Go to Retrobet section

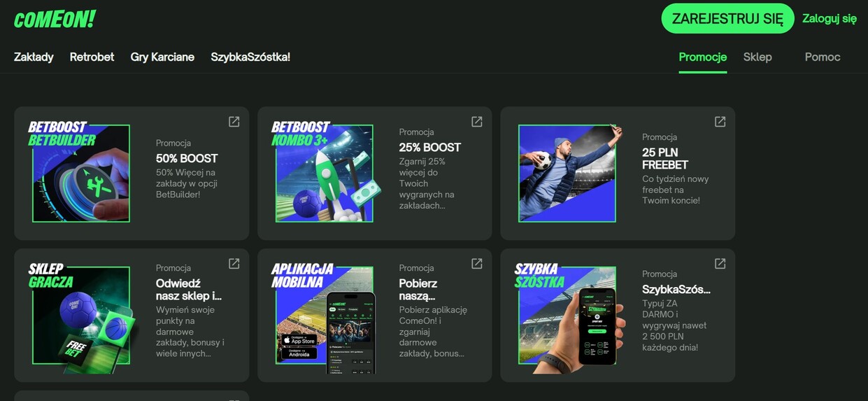click(92, 57)
